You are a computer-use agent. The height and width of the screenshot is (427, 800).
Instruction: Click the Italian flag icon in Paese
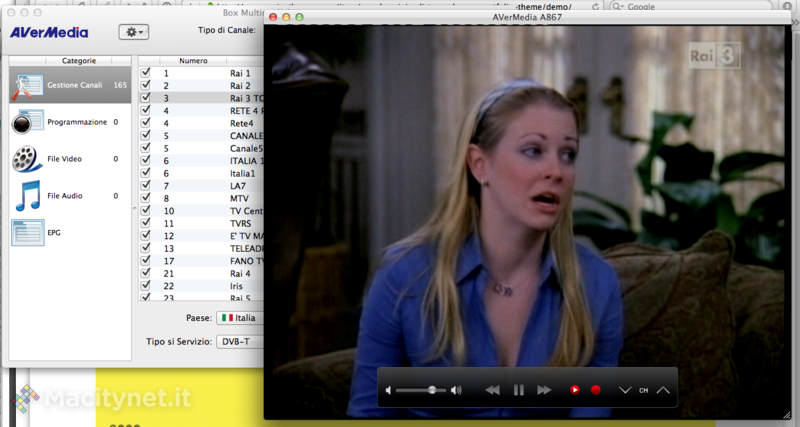227,318
